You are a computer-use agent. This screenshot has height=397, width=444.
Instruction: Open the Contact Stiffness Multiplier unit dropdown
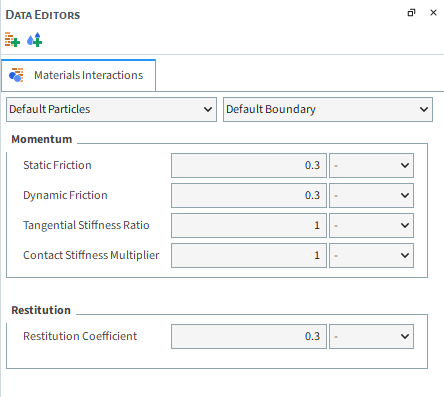pyautogui.click(x=371, y=255)
